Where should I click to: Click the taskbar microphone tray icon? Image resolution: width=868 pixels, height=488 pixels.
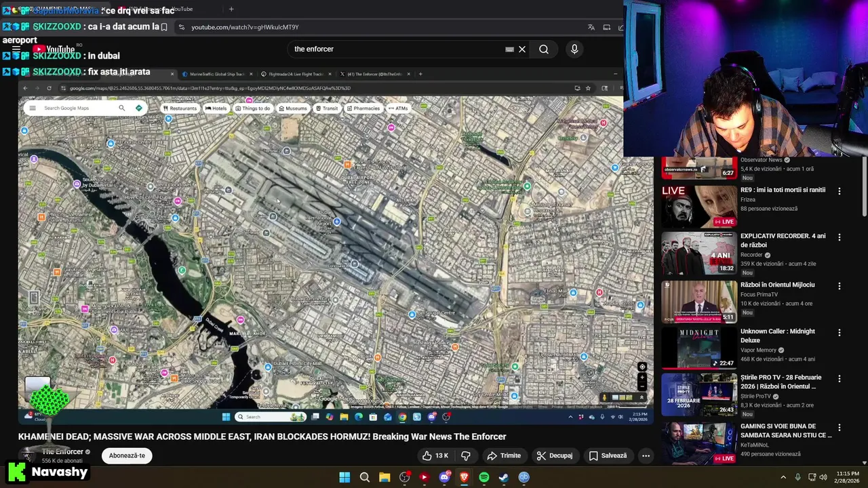(797, 477)
